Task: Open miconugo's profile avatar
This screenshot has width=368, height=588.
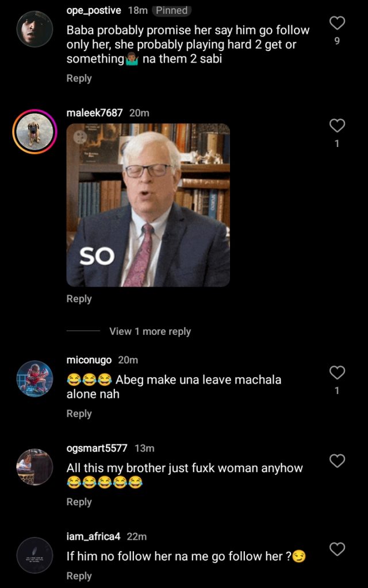Action: [34, 378]
